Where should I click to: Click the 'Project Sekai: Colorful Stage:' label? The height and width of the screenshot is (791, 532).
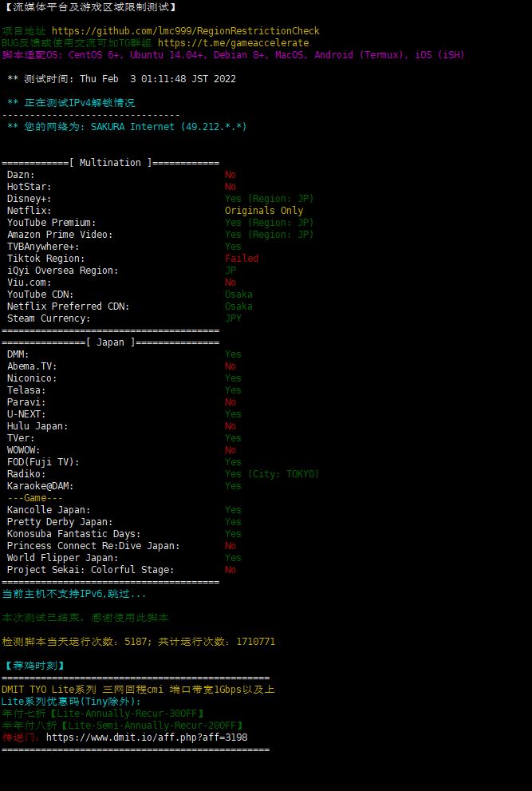91,570
